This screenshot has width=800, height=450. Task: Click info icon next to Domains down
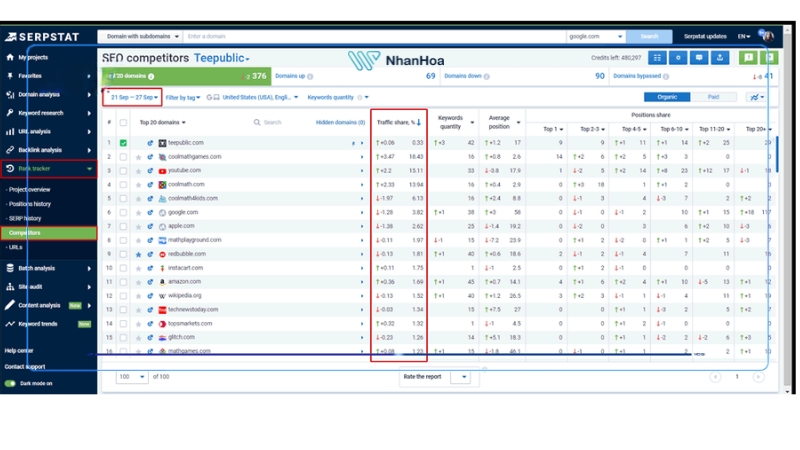[x=487, y=77]
